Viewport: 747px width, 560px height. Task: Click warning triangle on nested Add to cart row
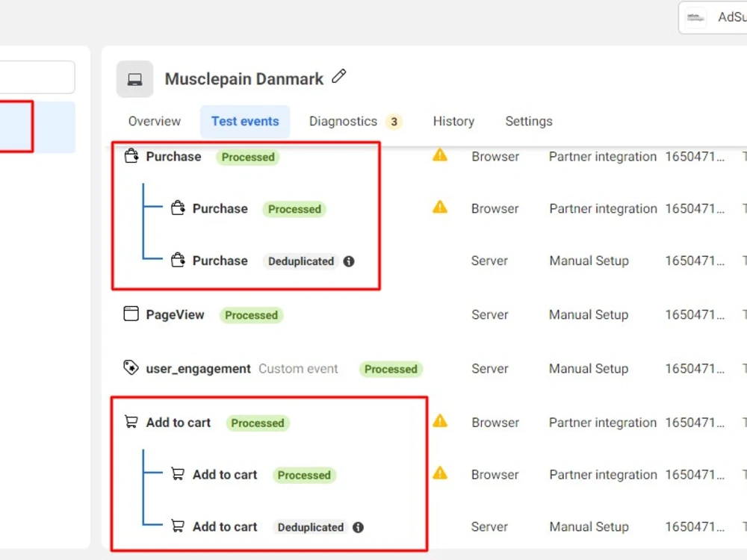tap(440, 473)
